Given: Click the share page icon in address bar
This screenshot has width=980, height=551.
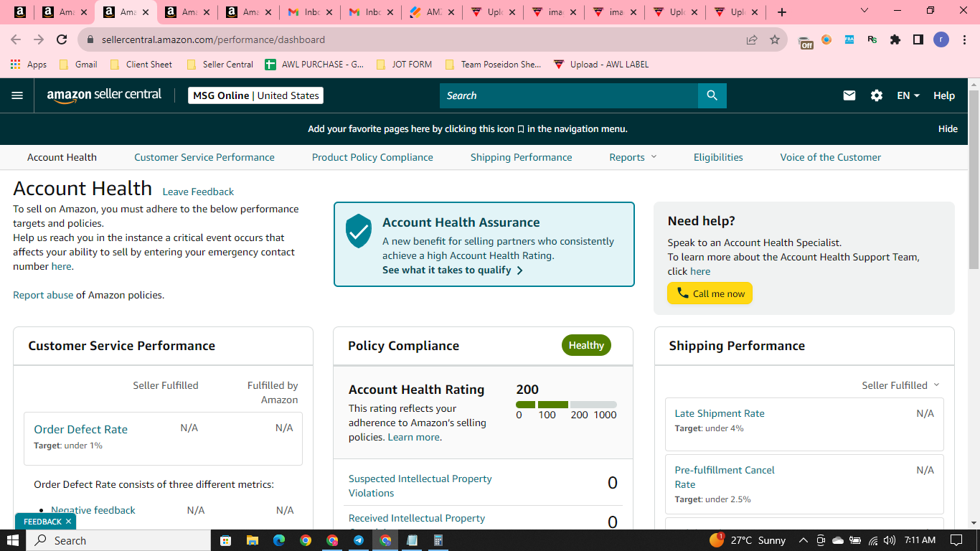Looking at the screenshot, I should [752, 39].
